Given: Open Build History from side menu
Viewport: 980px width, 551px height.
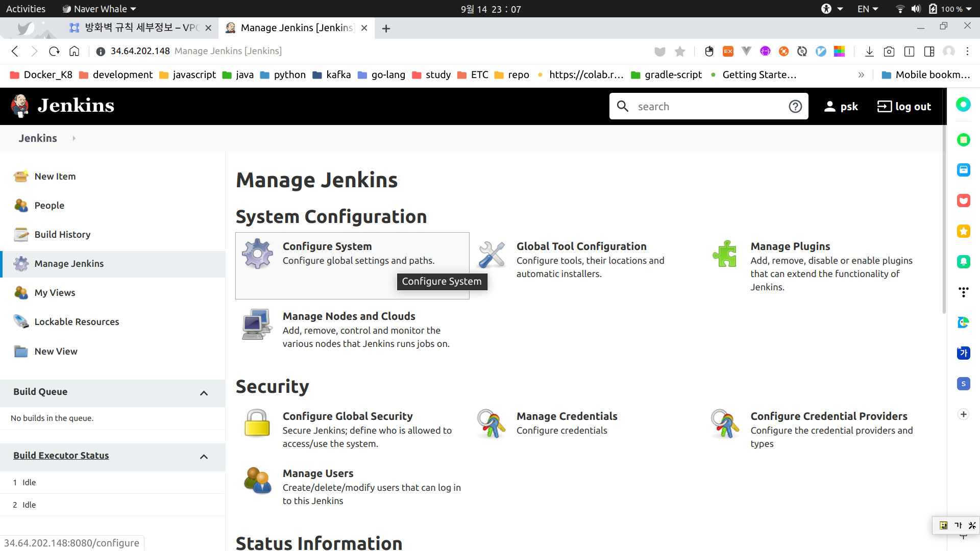Looking at the screenshot, I should click(62, 234).
